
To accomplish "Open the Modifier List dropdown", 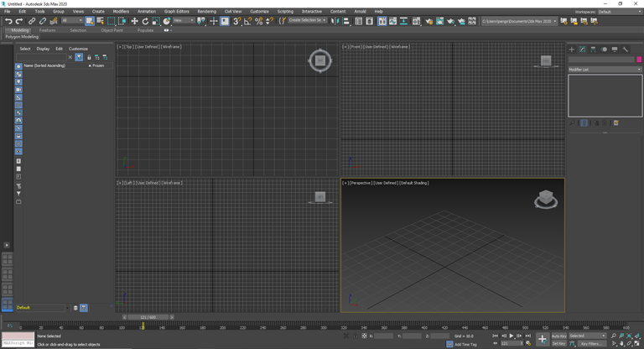I will pos(604,70).
